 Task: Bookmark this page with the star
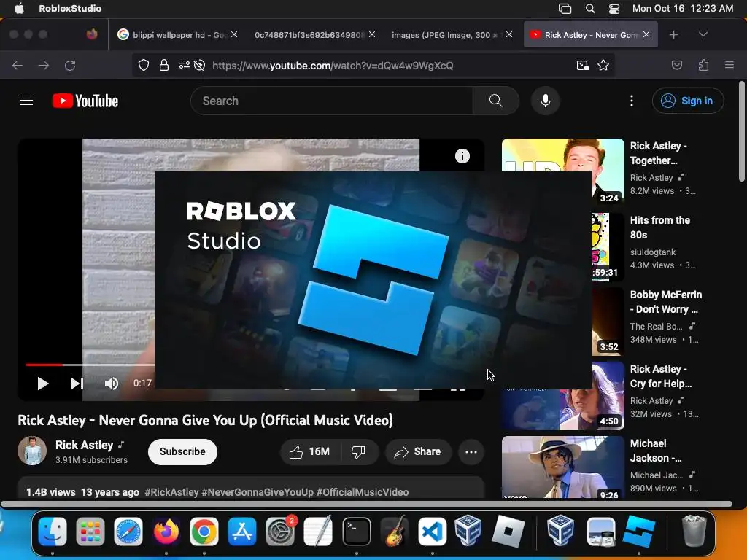[x=603, y=65]
